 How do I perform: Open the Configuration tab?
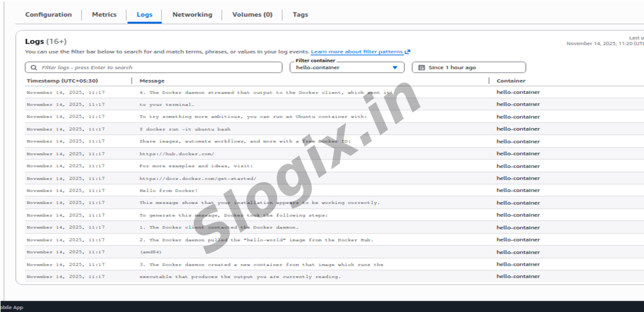pyautogui.click(x=48, y=15)
